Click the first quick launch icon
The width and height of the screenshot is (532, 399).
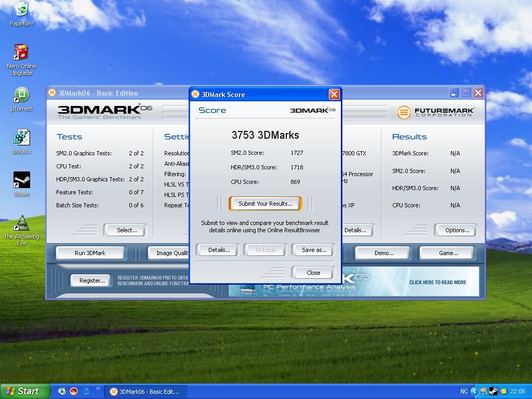[62, 391]
